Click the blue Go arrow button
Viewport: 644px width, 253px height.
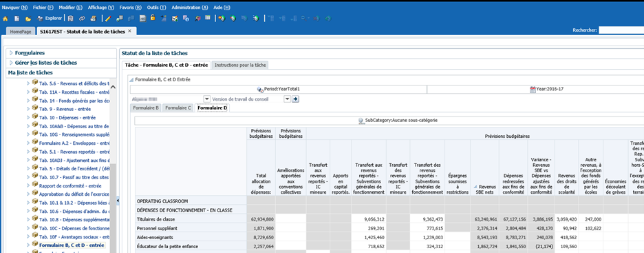pyautogui.click(x=295, y=99)
